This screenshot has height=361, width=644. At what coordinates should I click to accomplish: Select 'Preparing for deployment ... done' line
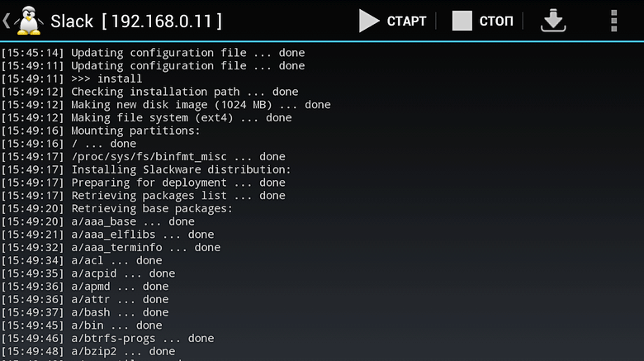[143, 183]
